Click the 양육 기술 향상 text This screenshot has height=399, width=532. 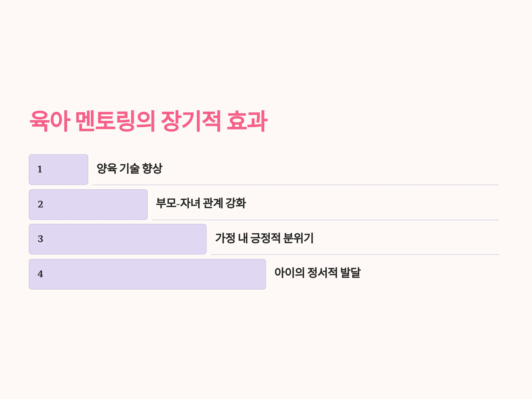click(x=130, y=168)
